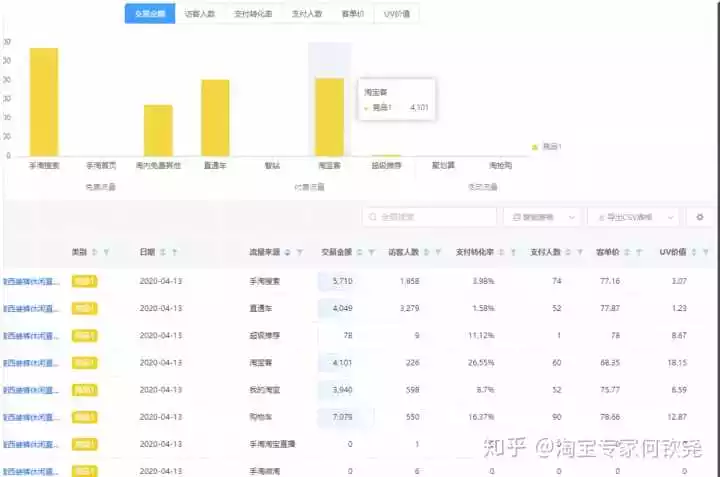Select the 18.15 UV value cell
The width and height of the screenshot is (720, 477).
pyautogui.click(x=677, y=363)
